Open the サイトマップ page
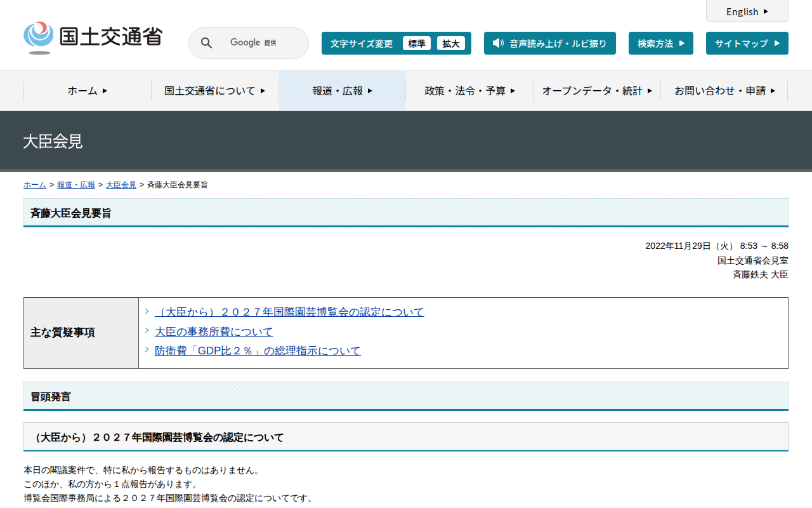This screenshot has width=812, height=508. 747,43
